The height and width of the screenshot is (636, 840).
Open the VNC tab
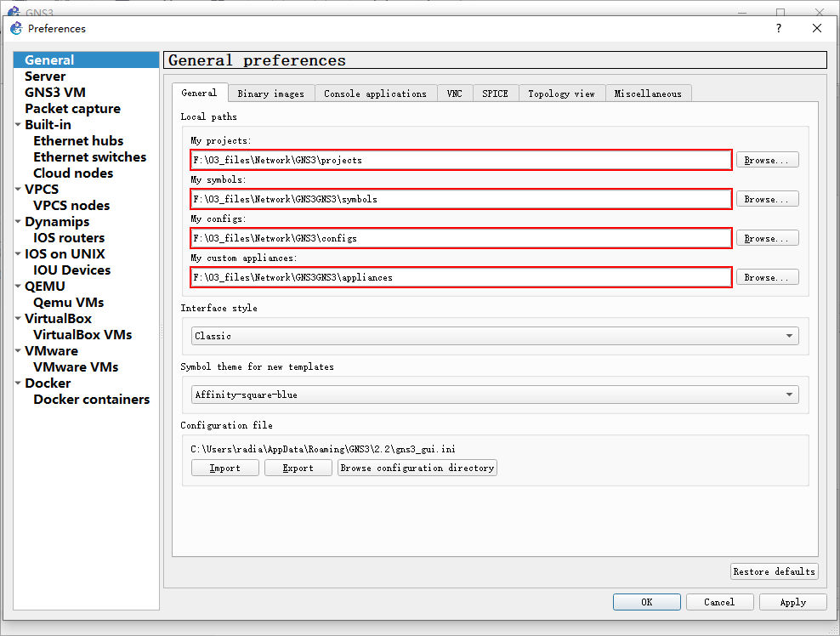coord(454,94)
